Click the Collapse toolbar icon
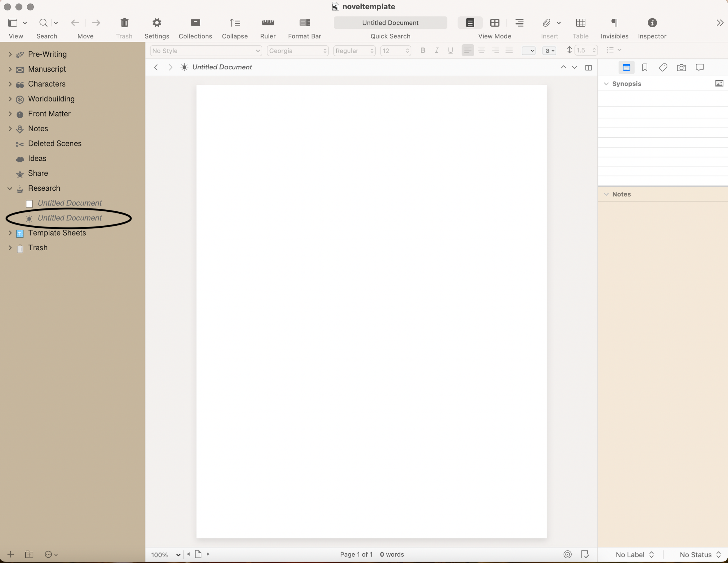This screenshot has height=563, width=728. pyautogui.click(x=235, y=23)
